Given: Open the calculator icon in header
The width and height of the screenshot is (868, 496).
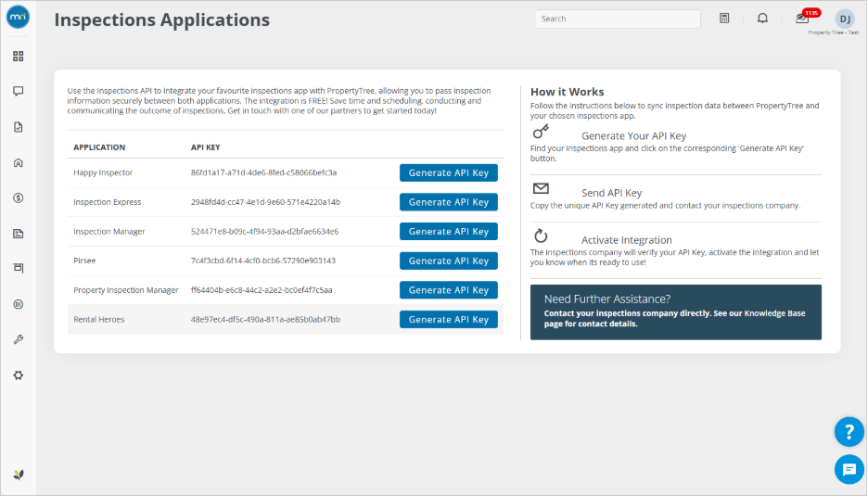Looking at the screenshot, I should 724,19.
